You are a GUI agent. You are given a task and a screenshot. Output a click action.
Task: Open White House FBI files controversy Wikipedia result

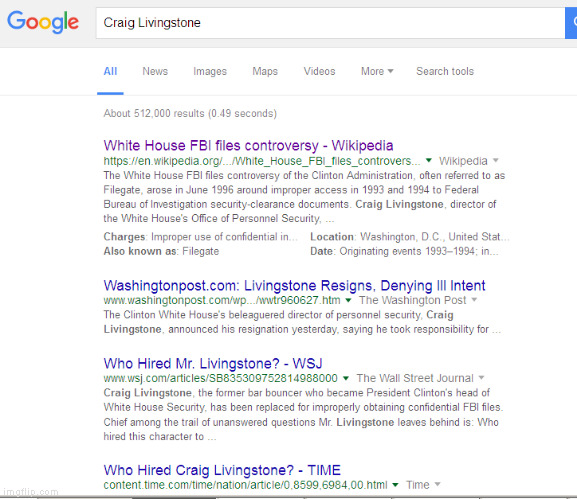tap(248, 145)
